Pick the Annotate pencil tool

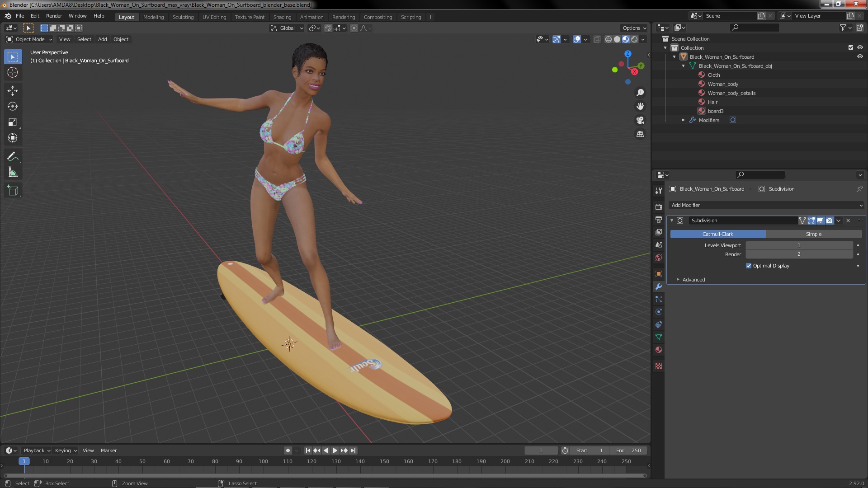13,157
